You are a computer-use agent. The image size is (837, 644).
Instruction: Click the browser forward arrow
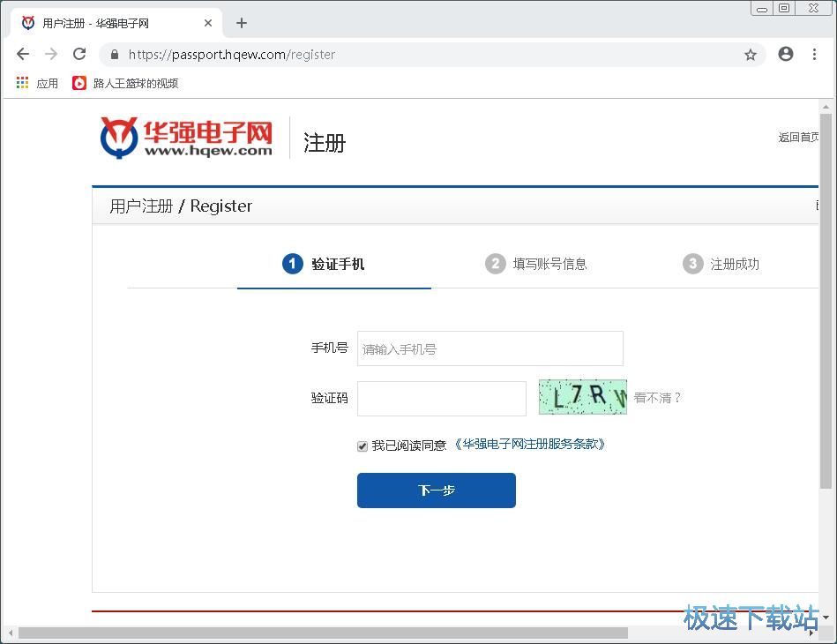51,54
